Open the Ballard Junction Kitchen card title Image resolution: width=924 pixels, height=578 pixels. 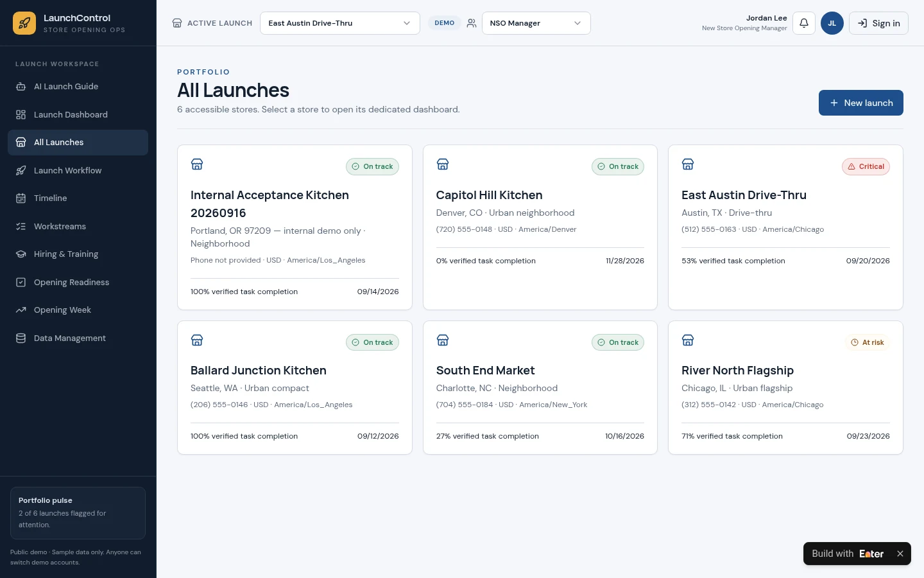(259, 371)
